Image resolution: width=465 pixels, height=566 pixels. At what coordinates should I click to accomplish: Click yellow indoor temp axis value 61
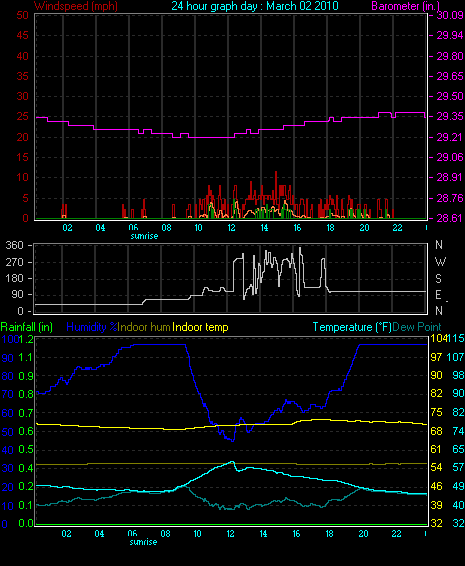(x=436, y=449)
